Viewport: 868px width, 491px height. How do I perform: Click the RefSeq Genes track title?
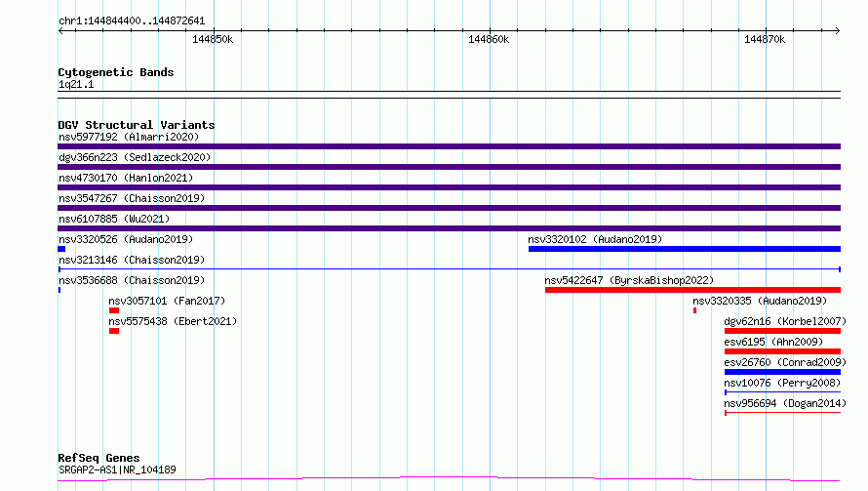point(99,458)
